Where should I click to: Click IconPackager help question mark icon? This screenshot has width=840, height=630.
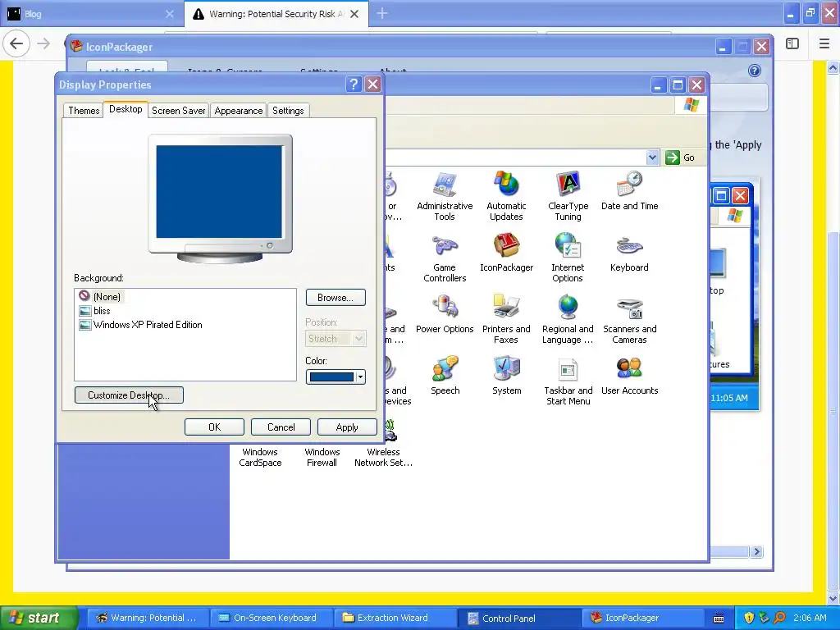point(755,71)
